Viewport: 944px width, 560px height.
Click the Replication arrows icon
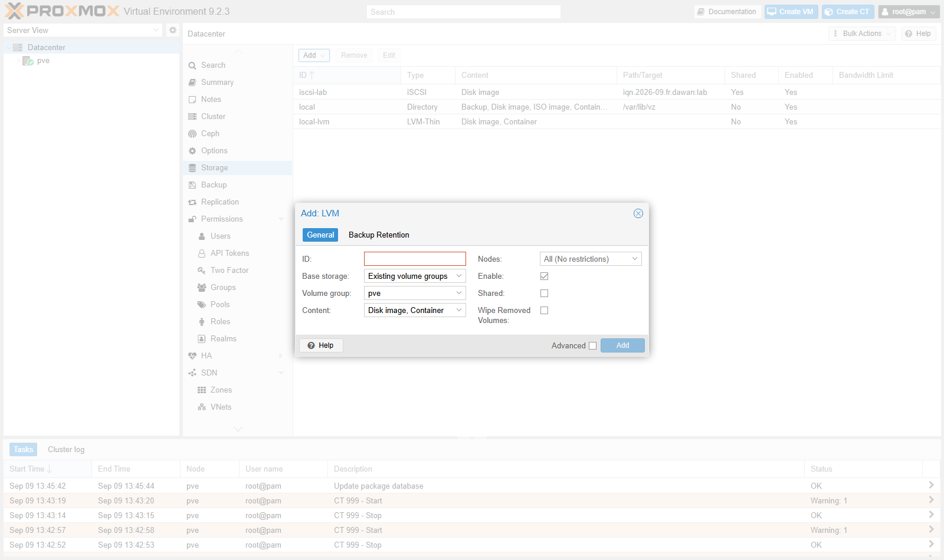[192, 202]
